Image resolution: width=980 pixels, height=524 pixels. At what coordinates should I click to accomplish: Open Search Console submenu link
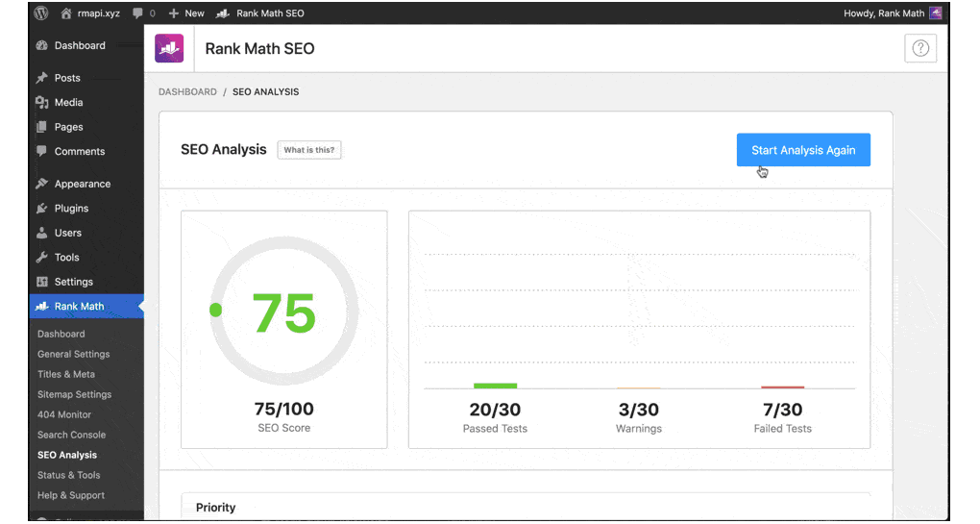(x=71, y=435)
